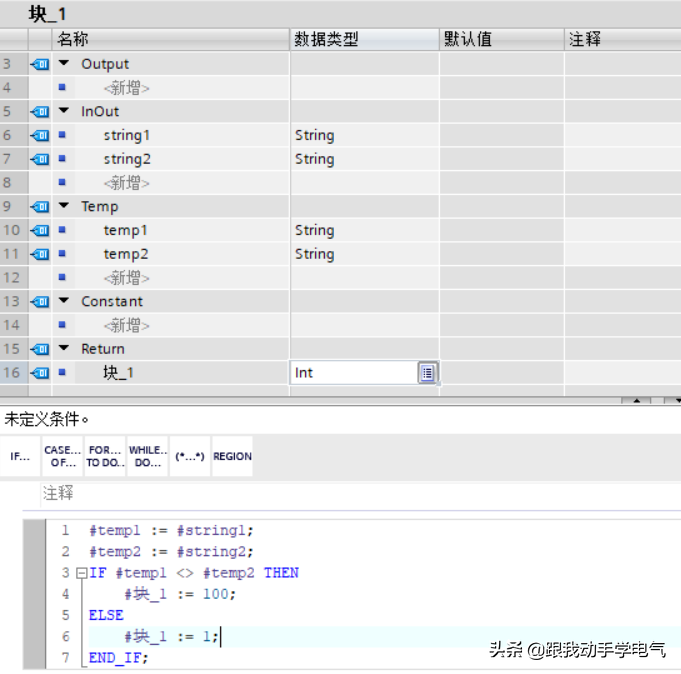Collapse the Temp section
The height and width of the screenshot is (674, 681).
click(x=64, y=206)
